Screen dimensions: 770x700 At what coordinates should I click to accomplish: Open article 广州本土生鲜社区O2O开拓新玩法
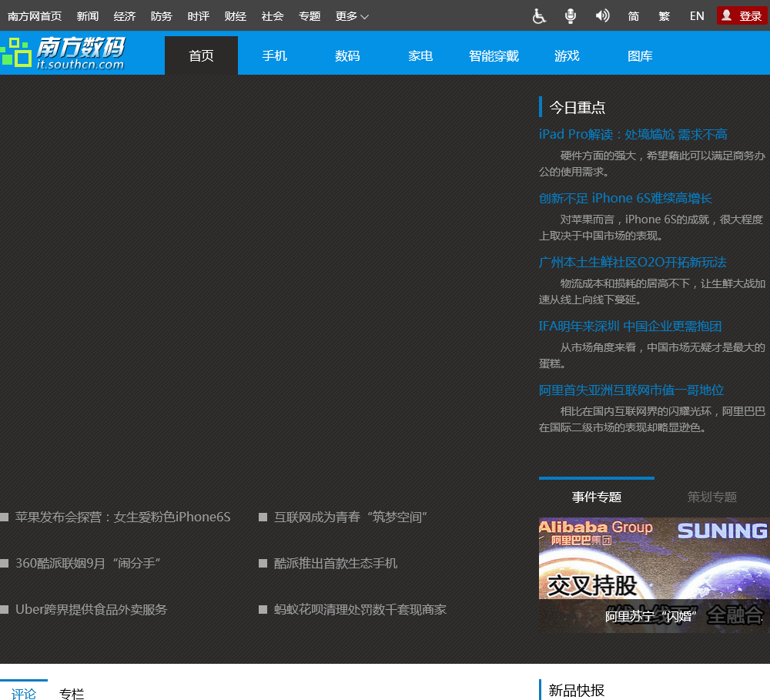tap(632, 262)
